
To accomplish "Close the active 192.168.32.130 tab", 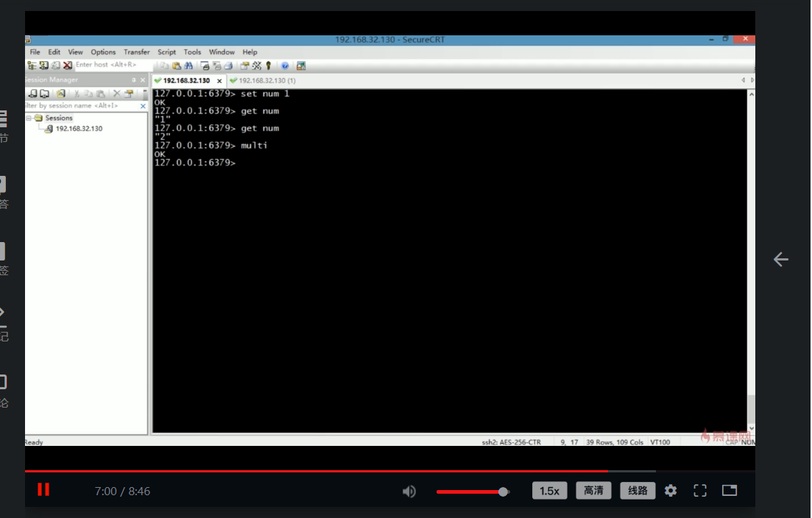I will (x=219, y=81).
